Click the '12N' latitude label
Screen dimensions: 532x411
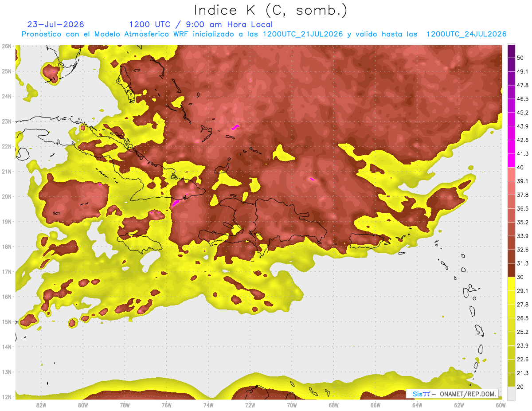point(7,397)
